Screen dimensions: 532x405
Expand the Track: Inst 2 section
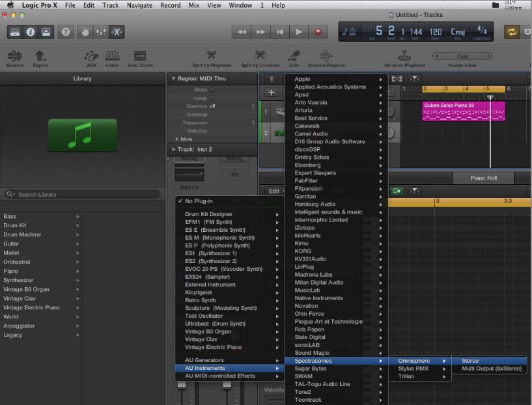(173, 149)
